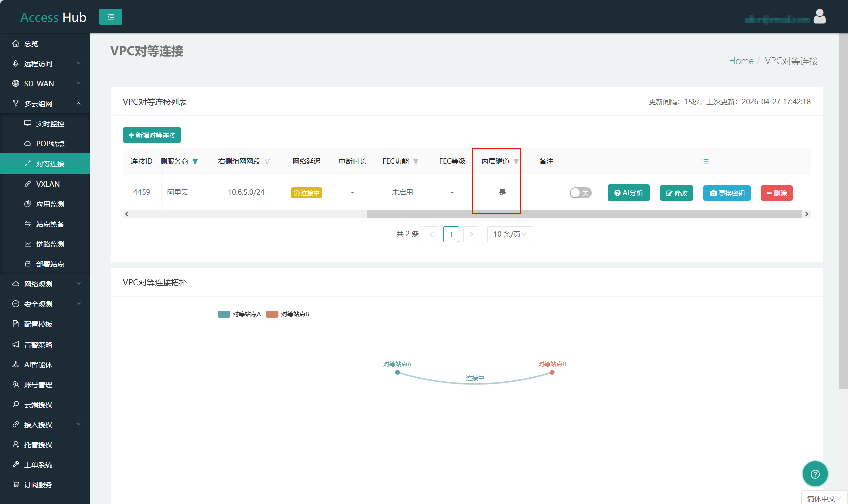Toggle 对等站点B legend swatch
The image size is (848, 504).
[x=272, y=314]
